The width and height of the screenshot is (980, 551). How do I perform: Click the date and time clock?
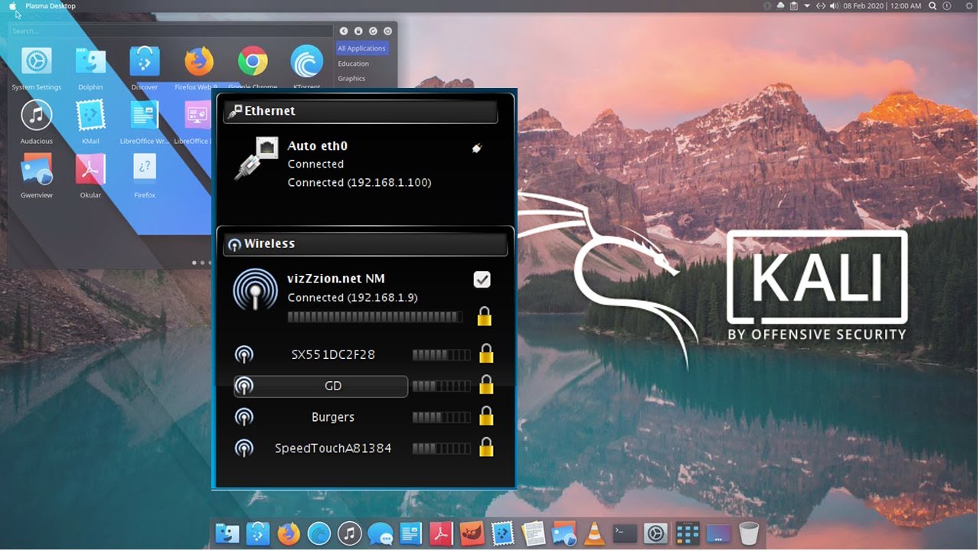883,6
